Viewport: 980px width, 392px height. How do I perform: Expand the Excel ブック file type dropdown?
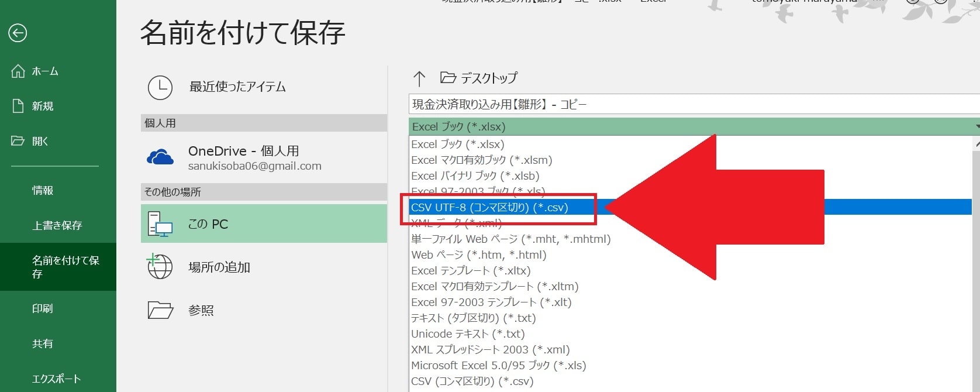pyautogui.click(x=693, y=126)
